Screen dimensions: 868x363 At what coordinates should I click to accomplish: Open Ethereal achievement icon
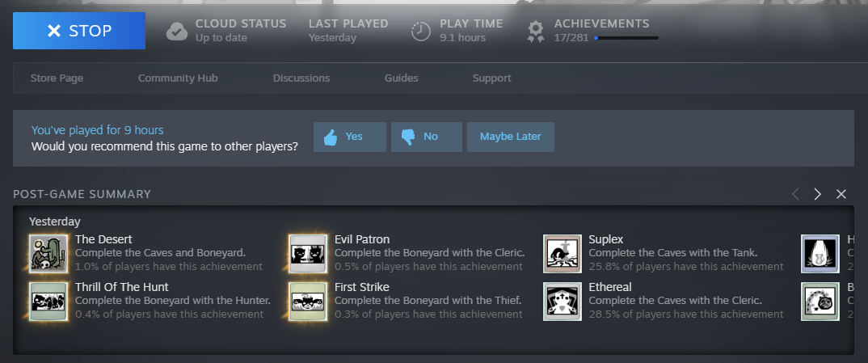pos(563,302)
